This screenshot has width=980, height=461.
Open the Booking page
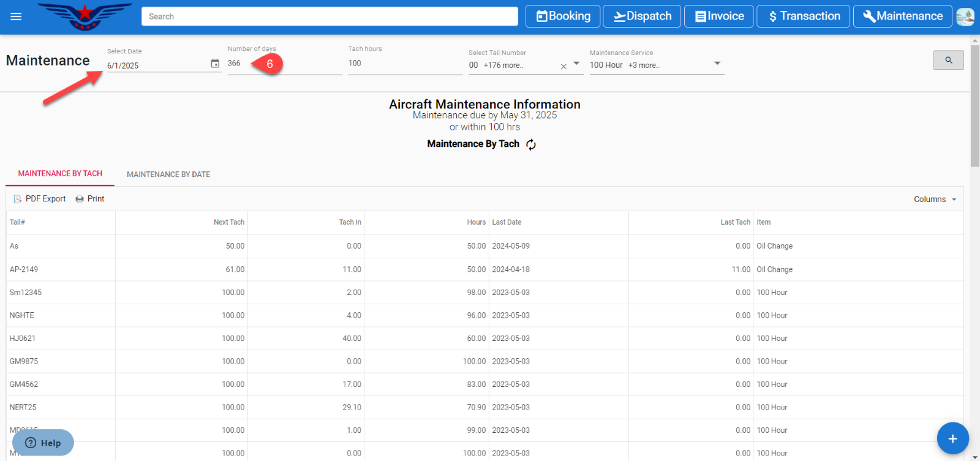pos(563,17)
